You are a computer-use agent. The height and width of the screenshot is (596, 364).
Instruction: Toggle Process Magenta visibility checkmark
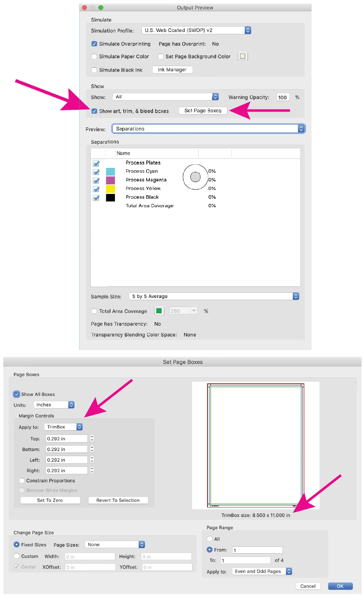coord(96,180)
